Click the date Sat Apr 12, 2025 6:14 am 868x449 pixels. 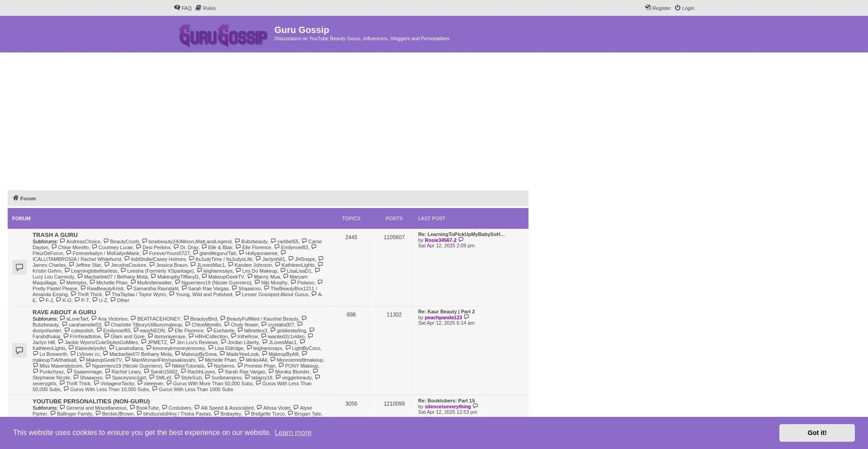tap(446, 323)
